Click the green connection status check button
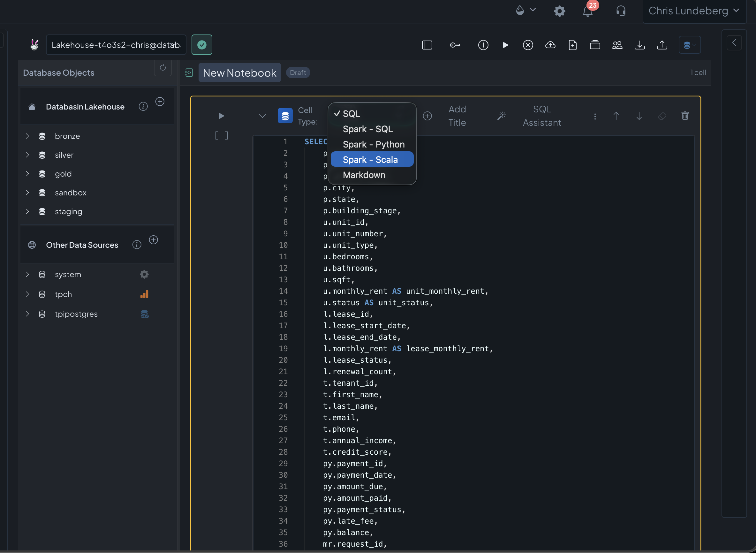The height and width of the screenshot is (553, 756). coord(201,45)
